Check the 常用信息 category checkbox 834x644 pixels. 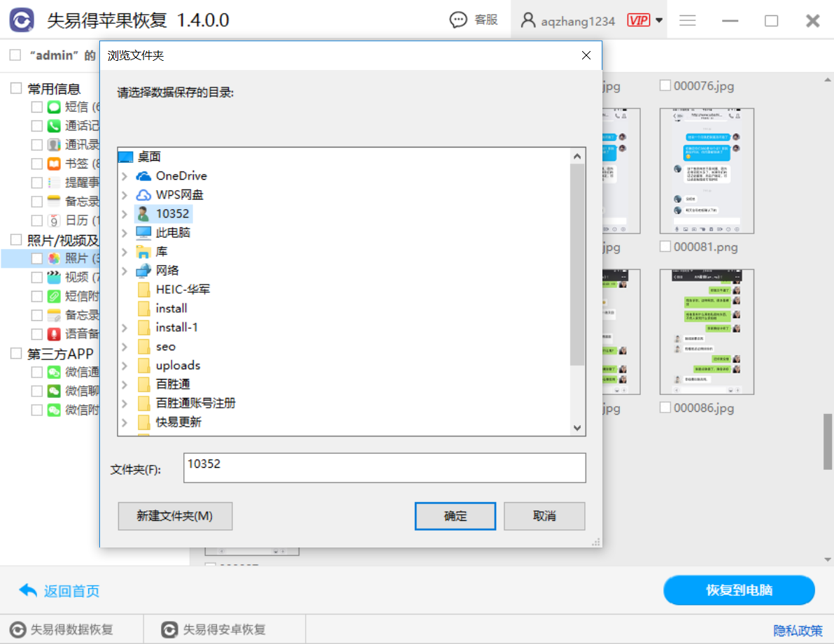[15, 87]
